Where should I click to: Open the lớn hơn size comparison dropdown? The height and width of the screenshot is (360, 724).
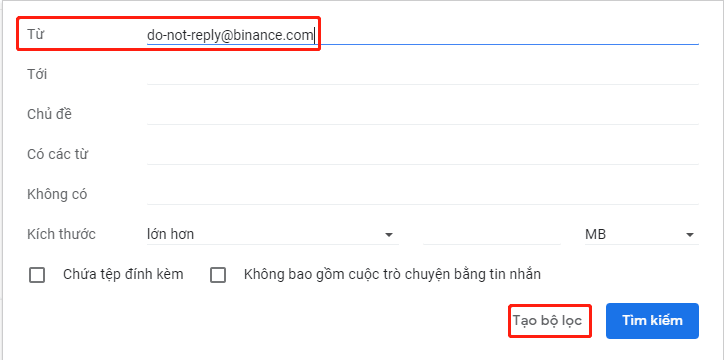tap(272, 234)
